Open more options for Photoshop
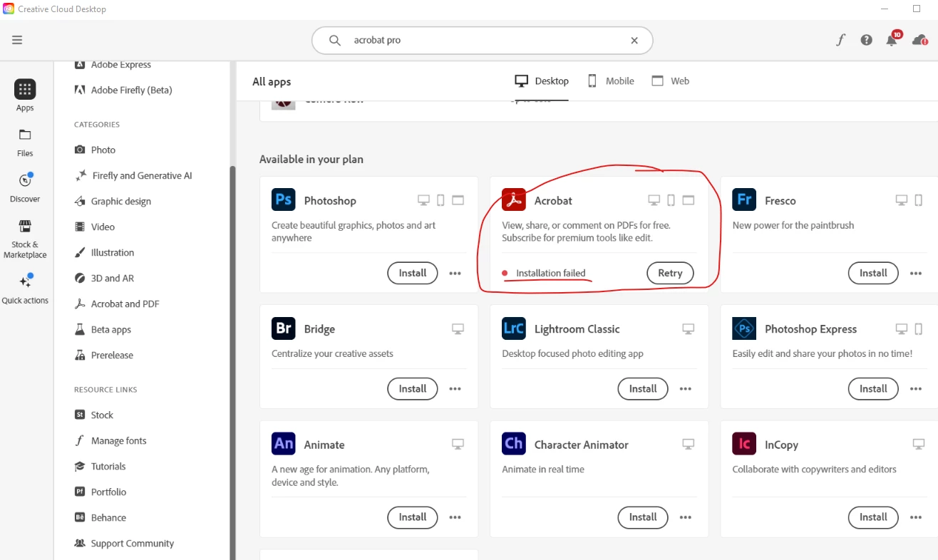The image size is (938, 560). tap(455, 273)
